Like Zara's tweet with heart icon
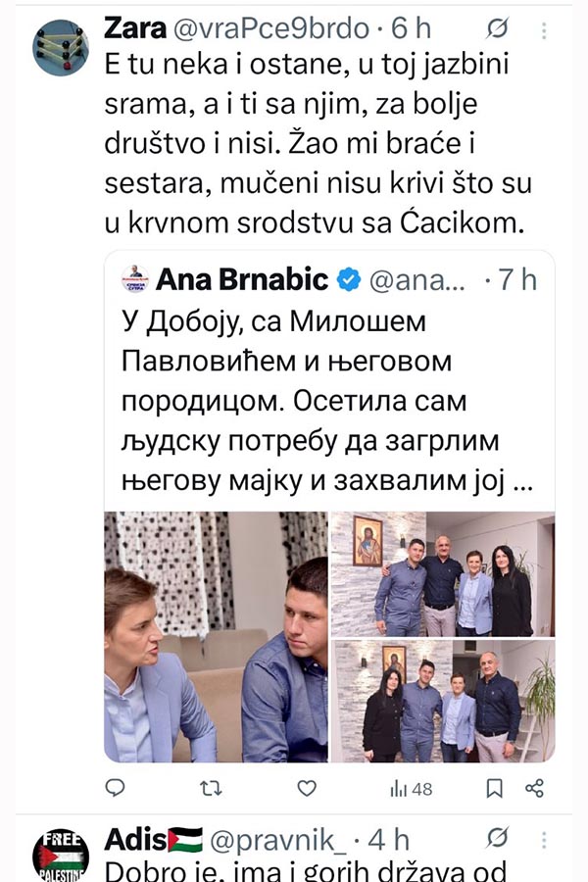Image resolution: width=588 pixels, height=882 pixels. click(307, 789)
